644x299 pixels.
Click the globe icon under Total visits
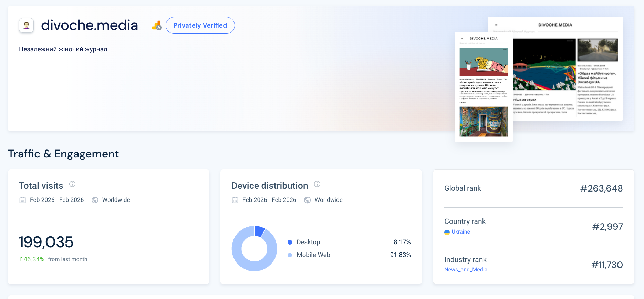(95, 200)
